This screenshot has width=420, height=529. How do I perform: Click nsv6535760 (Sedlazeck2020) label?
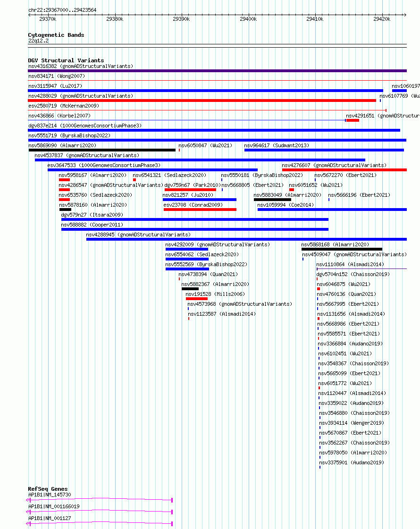[95, 195]
